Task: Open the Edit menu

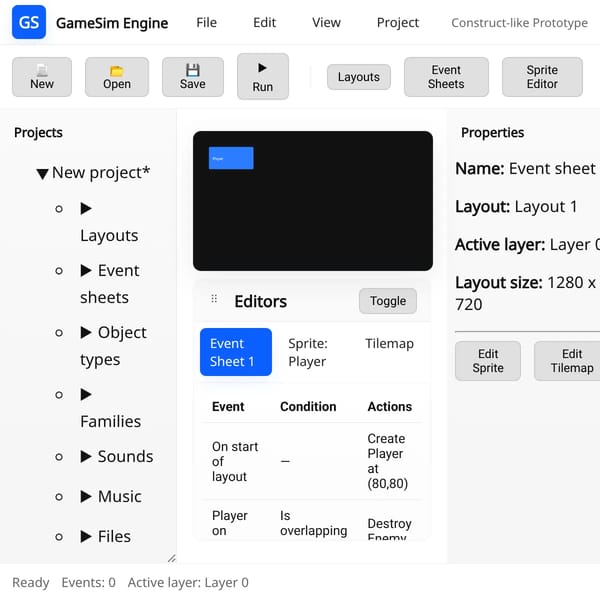Action: (264, 23)
